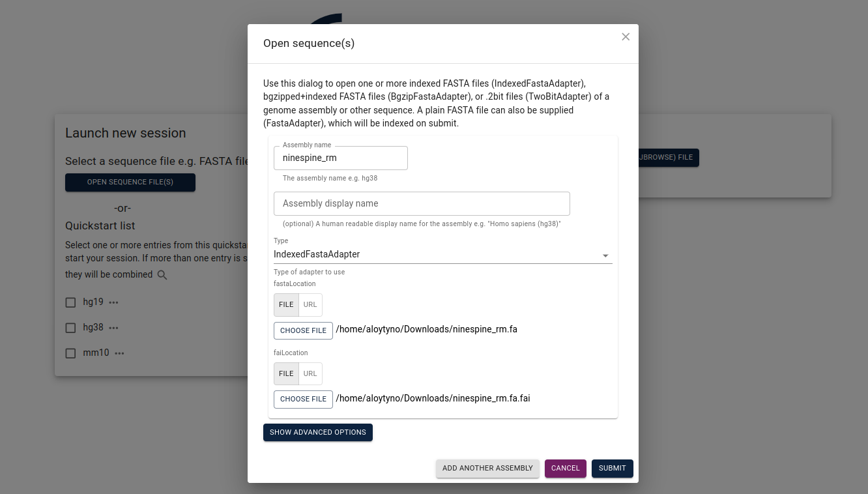Image resolution: width=868 pixels, height=494 pixels.
Task: Click the quickstart list search magnifier icon
Action: pos(162,275)
